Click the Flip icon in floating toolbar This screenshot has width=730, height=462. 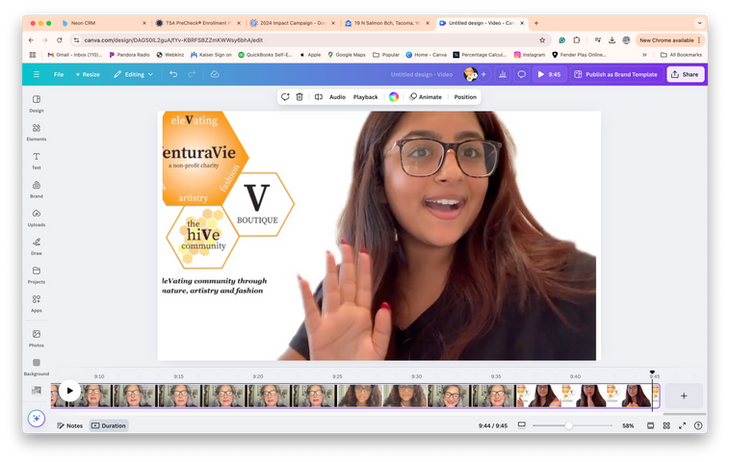pos(318,97)
